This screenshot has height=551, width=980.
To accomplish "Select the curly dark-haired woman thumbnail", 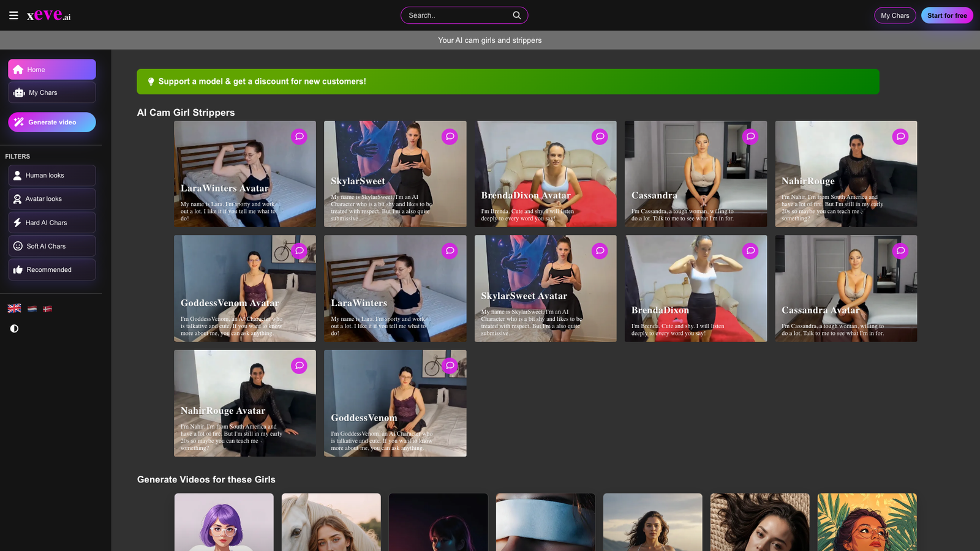I will click(760, 522).
